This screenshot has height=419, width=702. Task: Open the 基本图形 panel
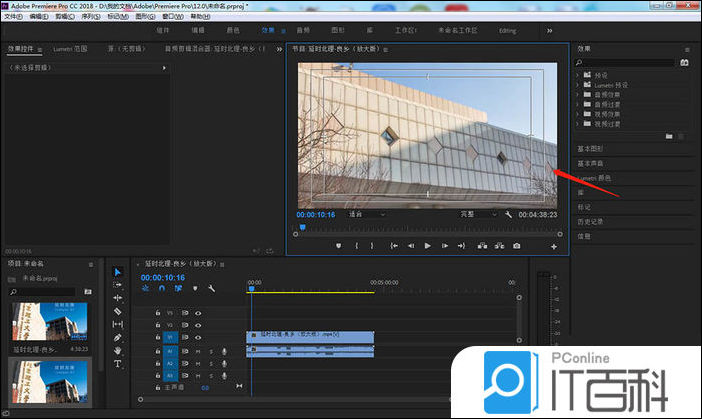[590, 148]
